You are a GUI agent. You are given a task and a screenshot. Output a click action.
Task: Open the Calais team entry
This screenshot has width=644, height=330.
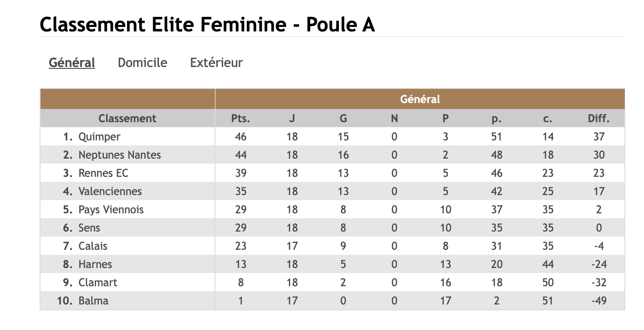coord(93,246)
